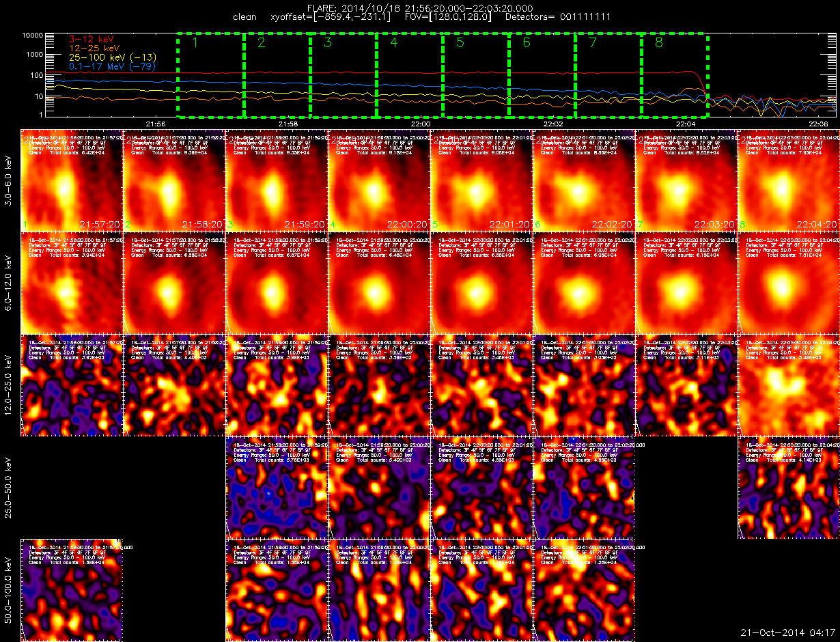Open the 12.0-25.0 keV image in the interval 2 column
840x642 pixels.
(174, 385)
